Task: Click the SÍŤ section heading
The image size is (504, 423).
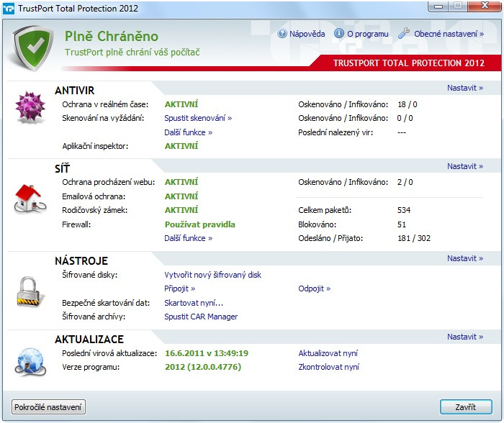Action: (62, 168)
